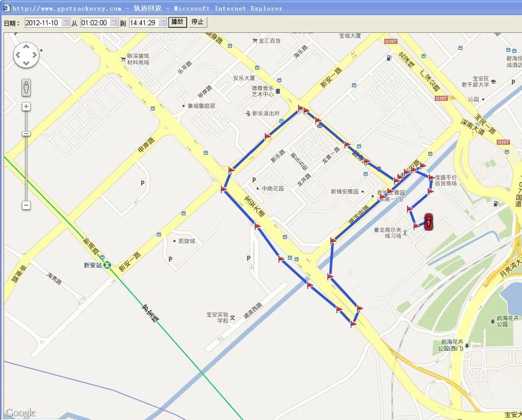The width and height of the screenshot is (522, 420).
Task: Click the red car marker on the map
Action: (x=429, y=221)
